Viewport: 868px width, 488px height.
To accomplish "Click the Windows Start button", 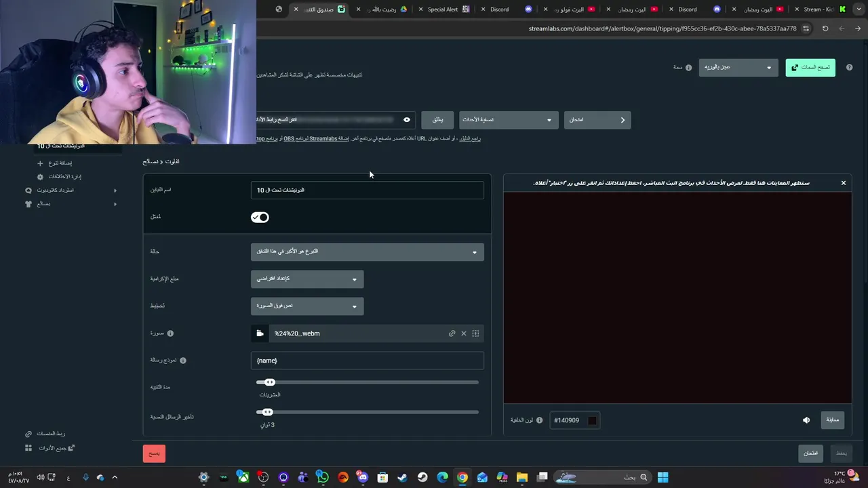I will click(x=663, y=477).
